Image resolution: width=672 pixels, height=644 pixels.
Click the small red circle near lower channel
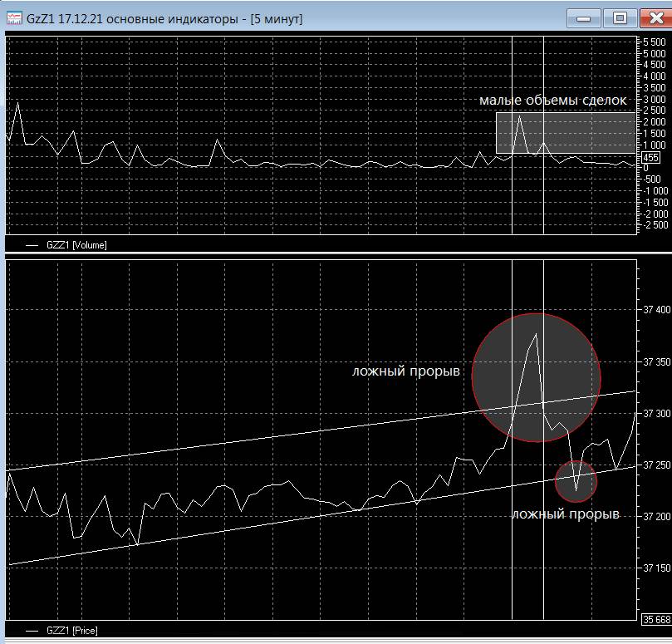576,481
